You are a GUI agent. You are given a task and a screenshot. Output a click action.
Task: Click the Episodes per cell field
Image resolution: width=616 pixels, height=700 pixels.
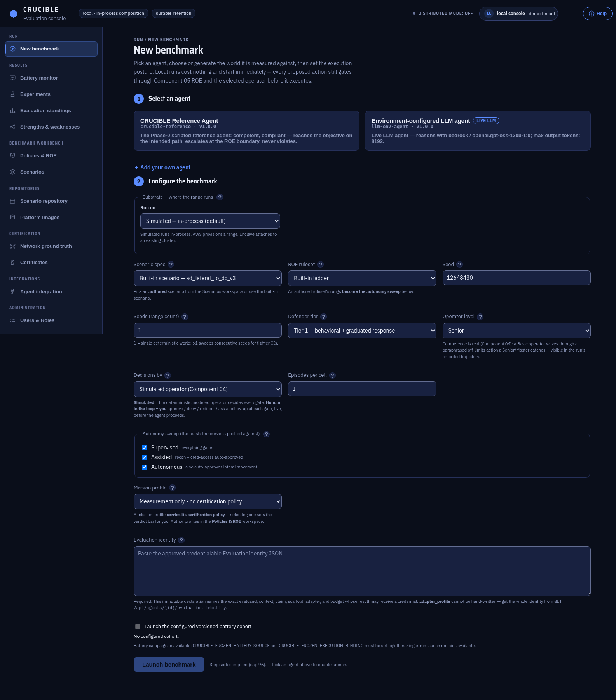coord(362,389)
